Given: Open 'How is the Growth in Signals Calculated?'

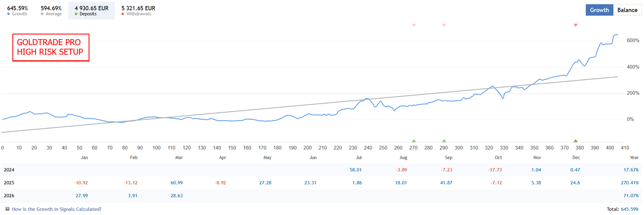Looking at the screenshot, I should [x=57, y=209].
